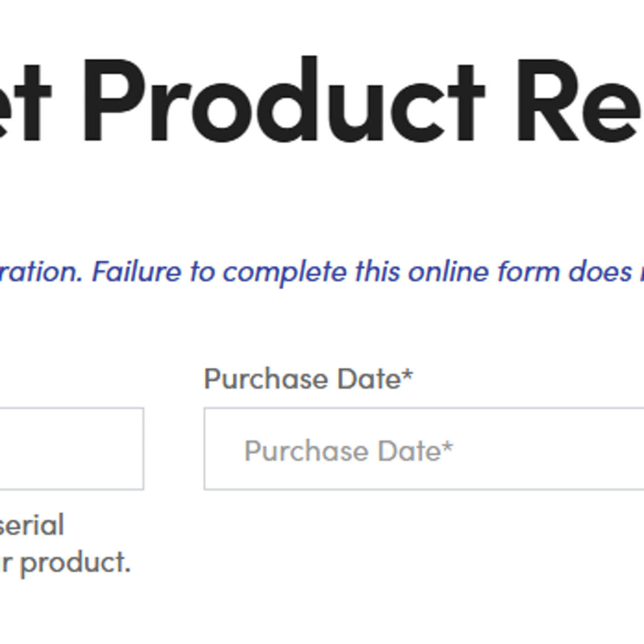Click the Purchase Date label above the field
The width and height of the screenshot is (644, 644).
pyautogui.click(x=308, y=379)
